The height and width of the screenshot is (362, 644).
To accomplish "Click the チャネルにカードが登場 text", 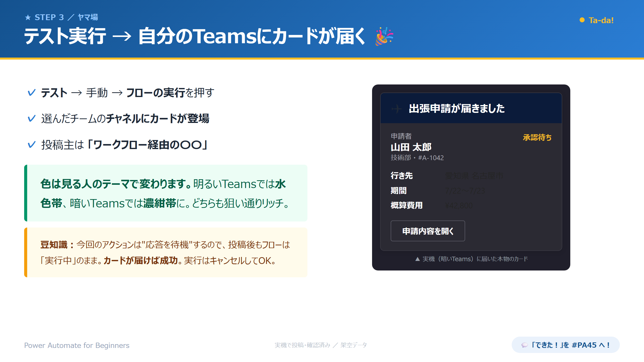I will 158,118.
